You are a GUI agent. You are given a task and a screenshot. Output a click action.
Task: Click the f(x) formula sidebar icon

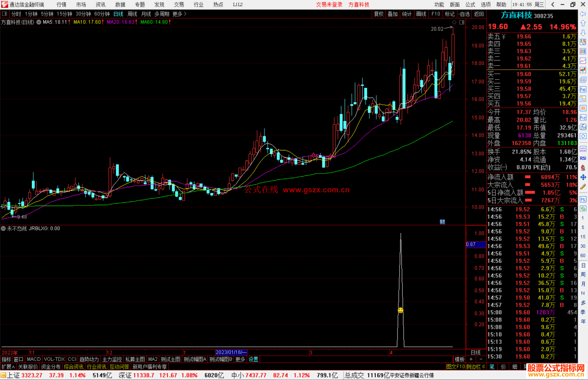pyautogui.click(x=583, y=127)
